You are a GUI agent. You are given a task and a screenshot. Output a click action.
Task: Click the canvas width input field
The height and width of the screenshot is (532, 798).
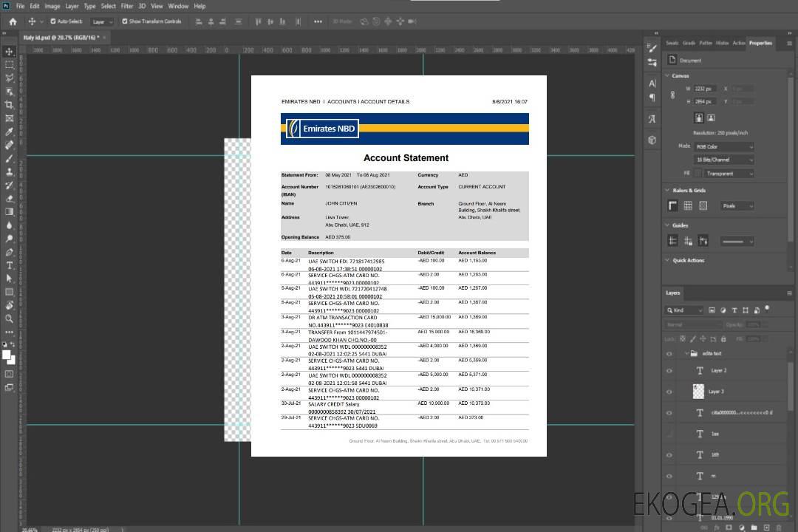[704, 89]
